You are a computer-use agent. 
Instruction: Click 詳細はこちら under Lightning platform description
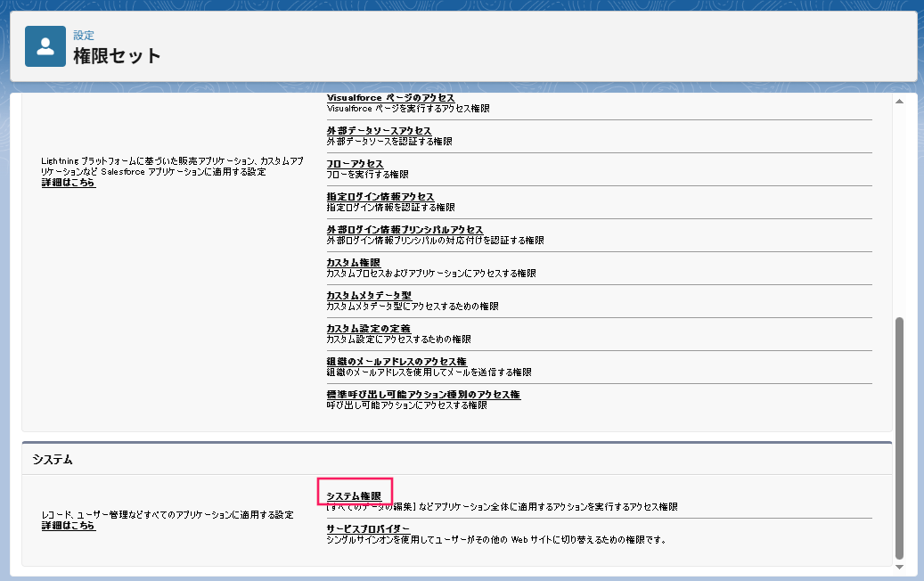pos(69,183)
